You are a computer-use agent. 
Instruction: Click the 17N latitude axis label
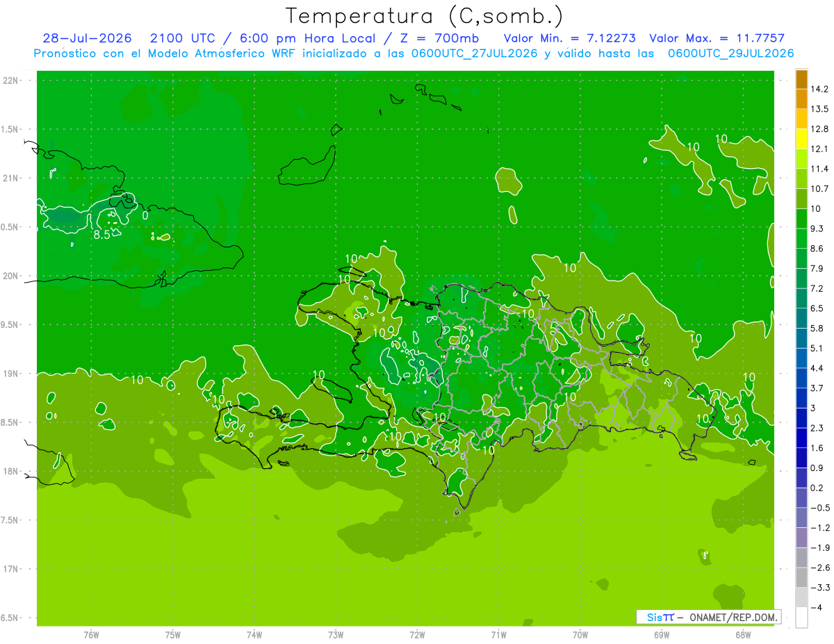point(11,569)
